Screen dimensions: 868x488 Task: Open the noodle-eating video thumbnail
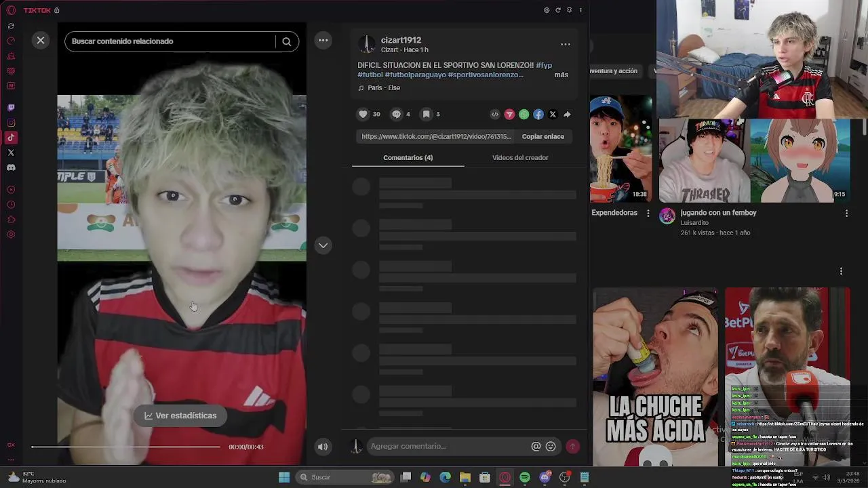tap(620, 149)
